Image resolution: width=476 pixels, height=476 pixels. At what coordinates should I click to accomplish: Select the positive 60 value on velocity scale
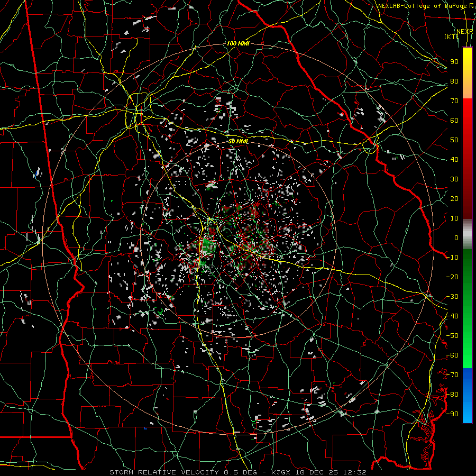[454, 120]
